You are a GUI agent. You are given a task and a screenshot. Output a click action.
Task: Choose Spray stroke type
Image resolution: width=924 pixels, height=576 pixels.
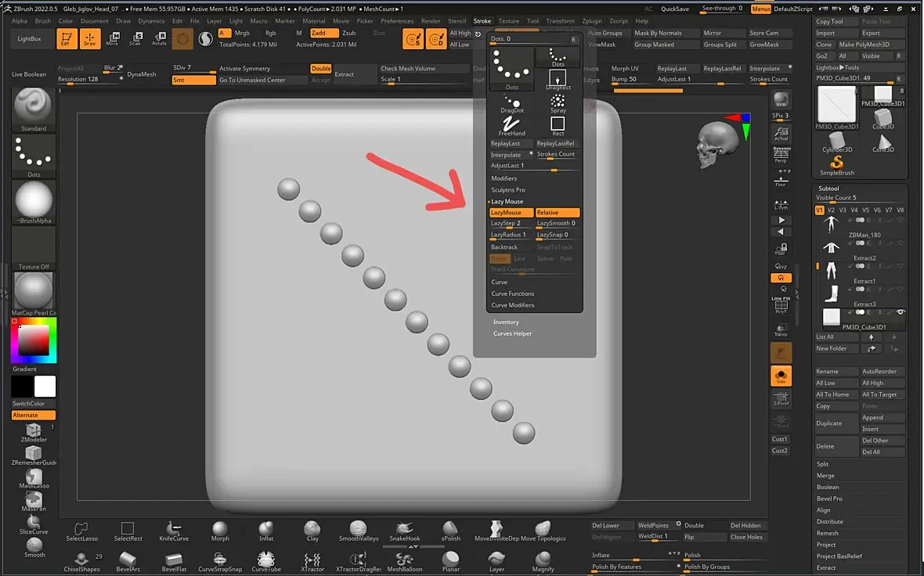(x=558, y=103)
